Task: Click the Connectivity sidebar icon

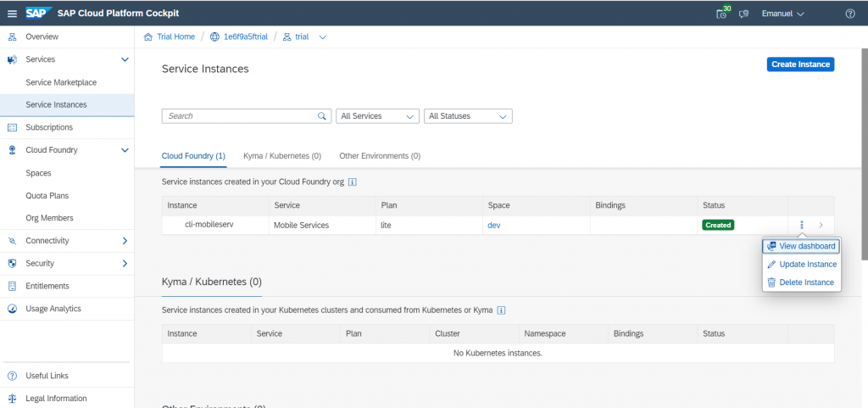Action: (x=12, y=241)
